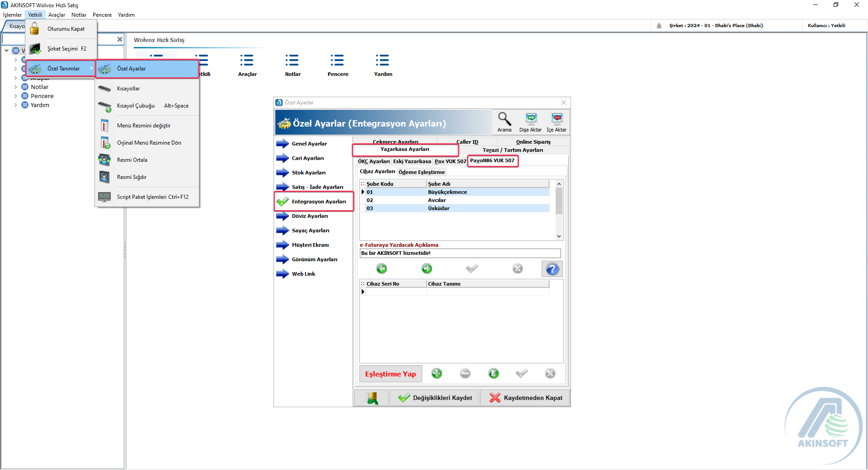The image size is (868, 470).
Task: Click the green left arrow under e-Fatura field
Action: click(382, 268)
